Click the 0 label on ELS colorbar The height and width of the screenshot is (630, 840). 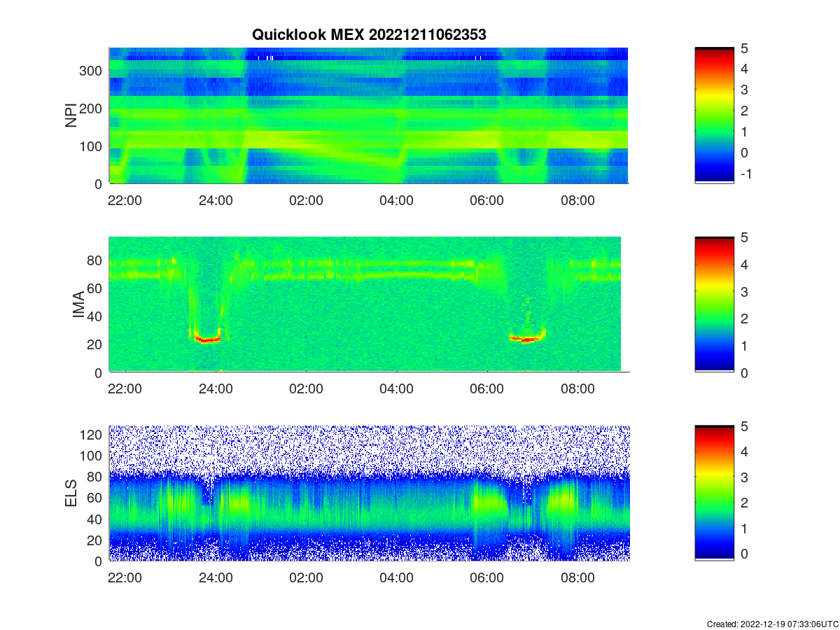point(745,554)
